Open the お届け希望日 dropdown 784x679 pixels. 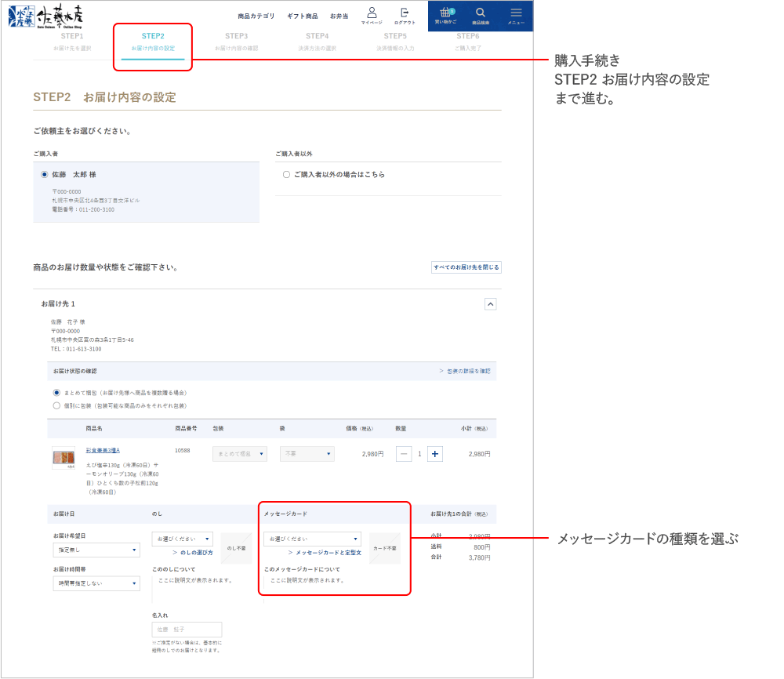(x=96, y=550)
